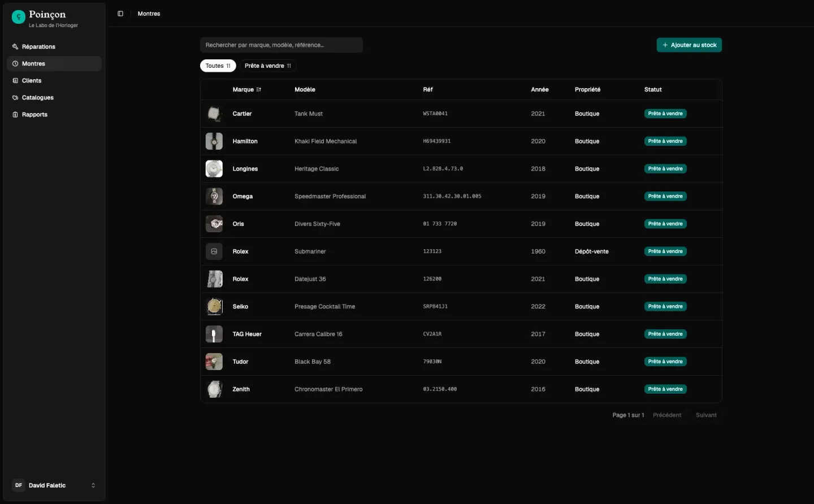Click the Catalogues tag icon

[x=15, y=98]
